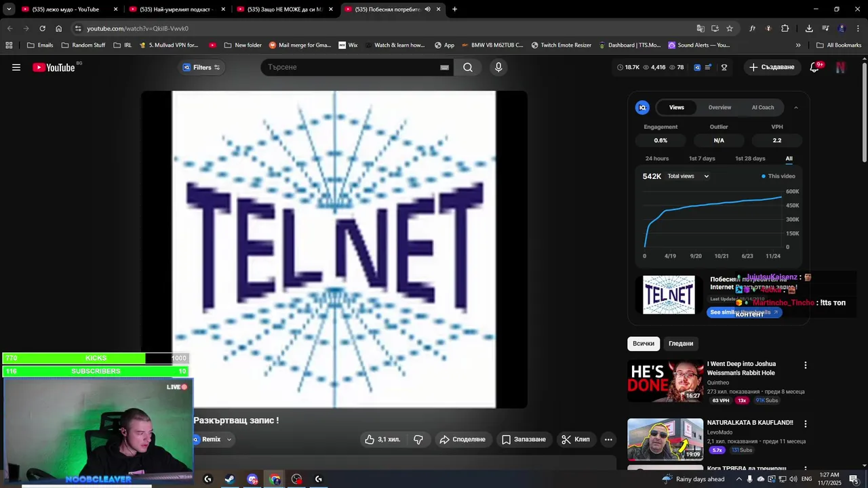Dislike the video with thumbs down
Screen dimensions: 868x488
click(418, 439)
